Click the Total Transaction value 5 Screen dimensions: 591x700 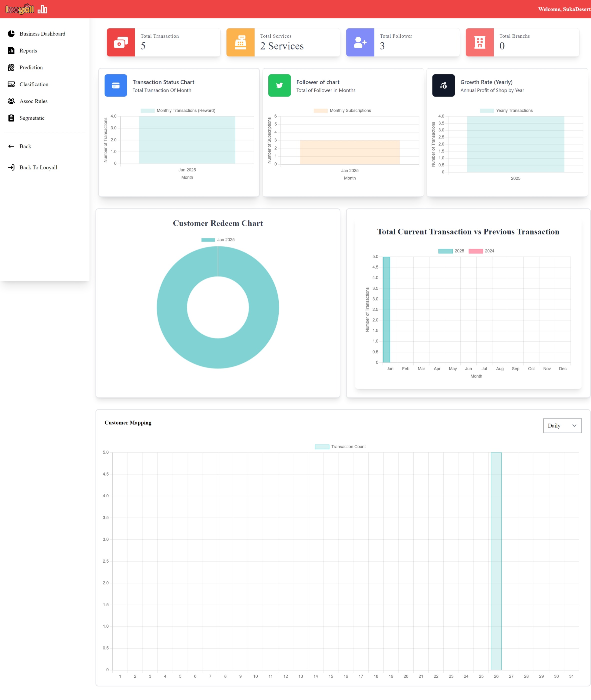tap(143, 46)
